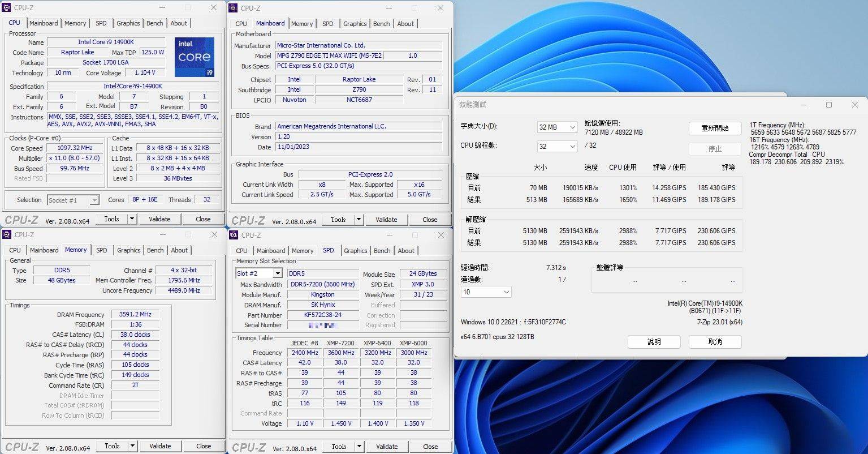Open Graphics tab in Mainboard window
The height and width of the screenshot is (454, 868).
(x=355, y=24)
